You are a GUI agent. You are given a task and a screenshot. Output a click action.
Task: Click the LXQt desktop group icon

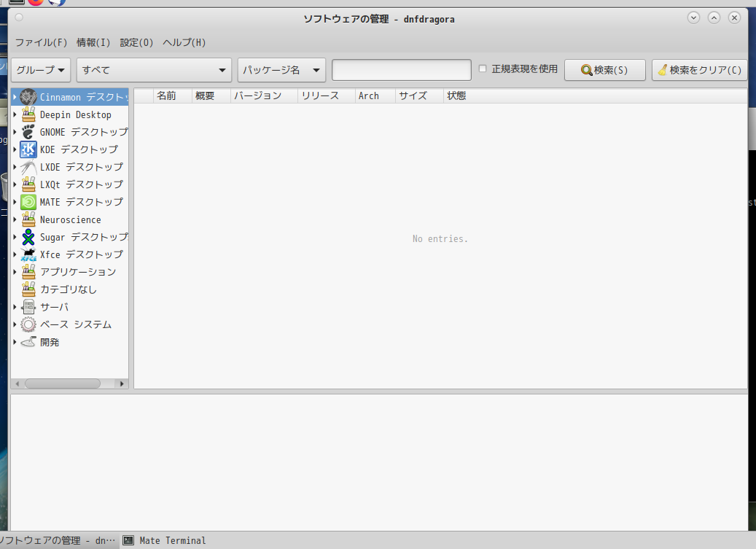[x=28, y=184]
